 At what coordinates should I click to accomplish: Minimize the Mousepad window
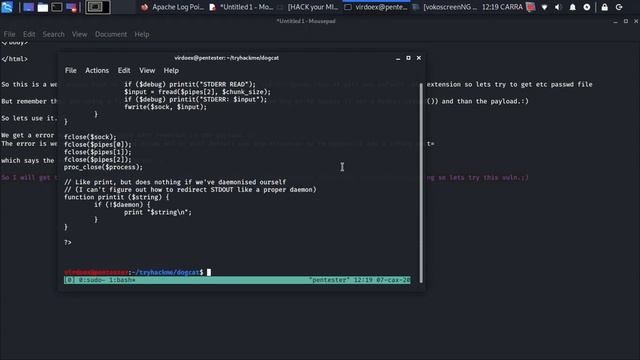(x=616, y=21)
